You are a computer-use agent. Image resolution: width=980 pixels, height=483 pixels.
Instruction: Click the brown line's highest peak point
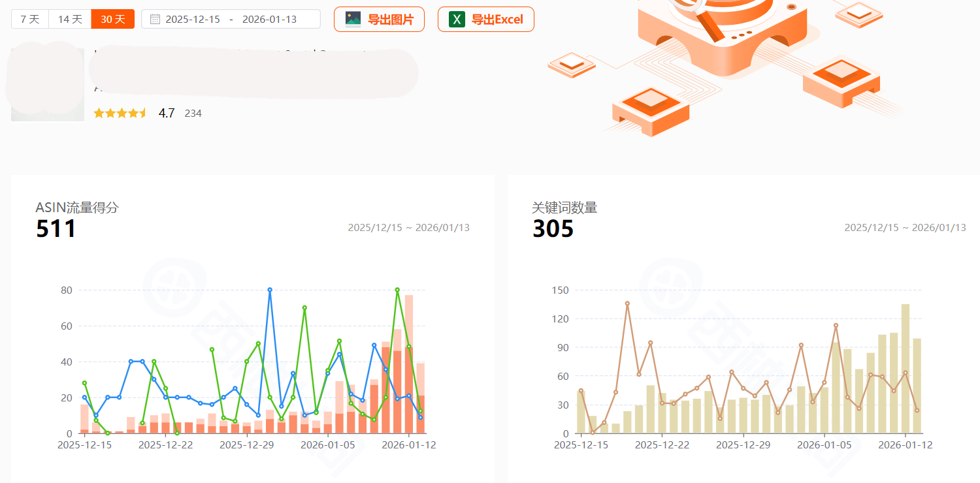(x=627, y=304)
